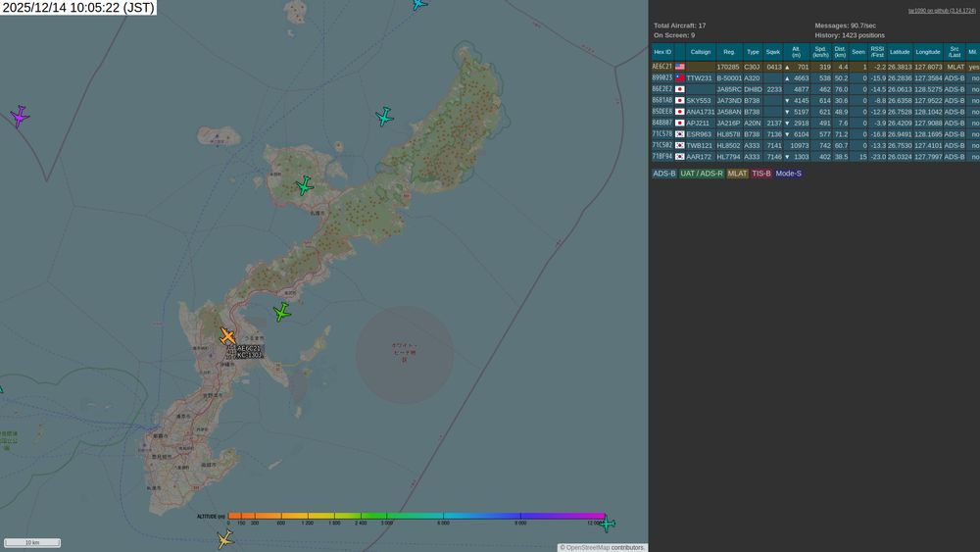The width and height of the screenshot is (980, 552).
Task: Select the ESR963 callsign cell
Action: click(x=699, y=134)
